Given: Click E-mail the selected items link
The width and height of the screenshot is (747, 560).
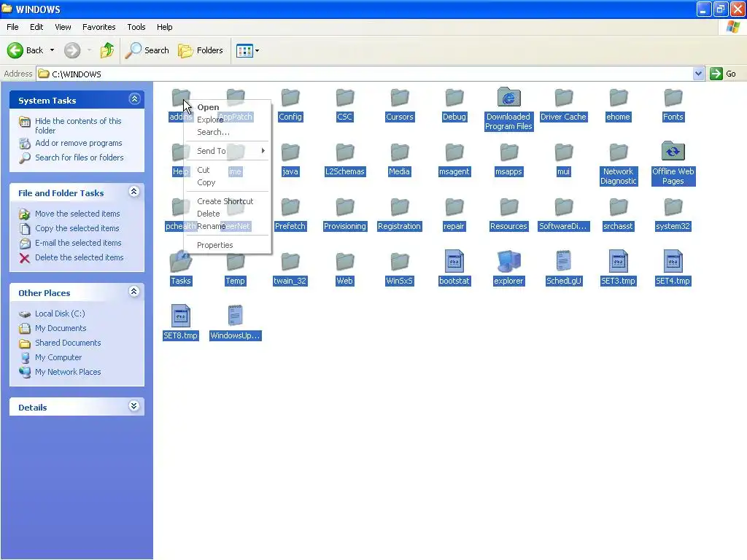Looking at the screenshot, I should pyautogui.click(x=78, y=243).
